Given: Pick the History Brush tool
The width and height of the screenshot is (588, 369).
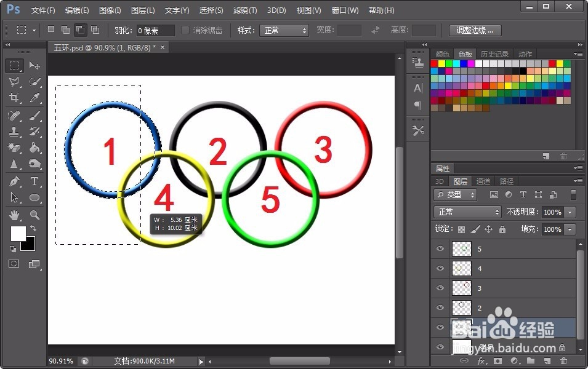Looking at the screenshot, I should (x=34, y=132).
